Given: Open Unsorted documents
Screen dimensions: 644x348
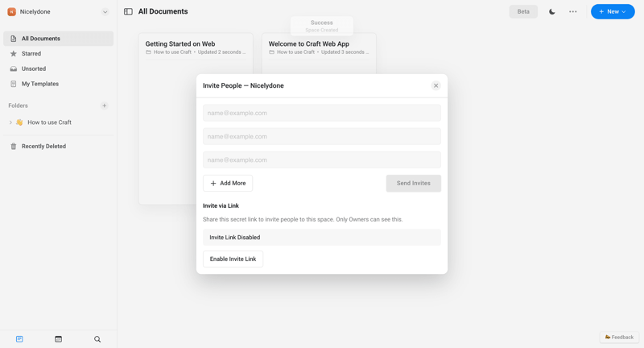Looking at the screenshot, I should (x=58, y=68).
